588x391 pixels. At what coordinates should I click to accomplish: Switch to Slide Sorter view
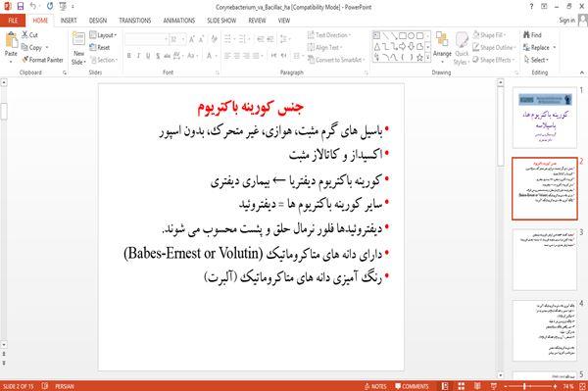coord(461,386)
